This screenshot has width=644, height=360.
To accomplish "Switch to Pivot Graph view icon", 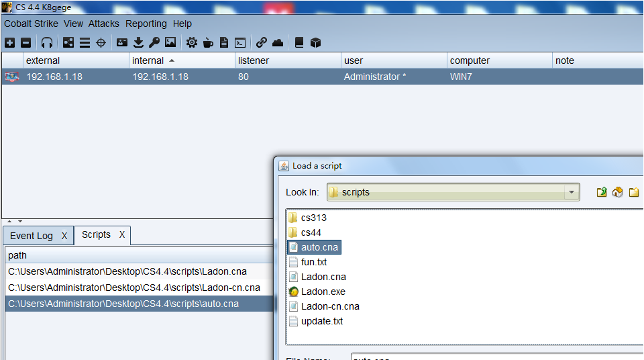I will [68, 42].
